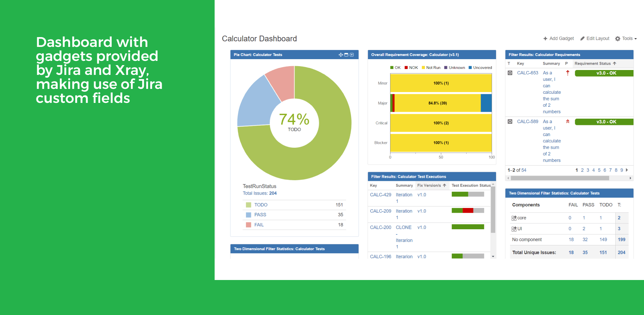Click the requirement type icon beside CALC-653
644x315 pixels.
click(x=510, y=72)
